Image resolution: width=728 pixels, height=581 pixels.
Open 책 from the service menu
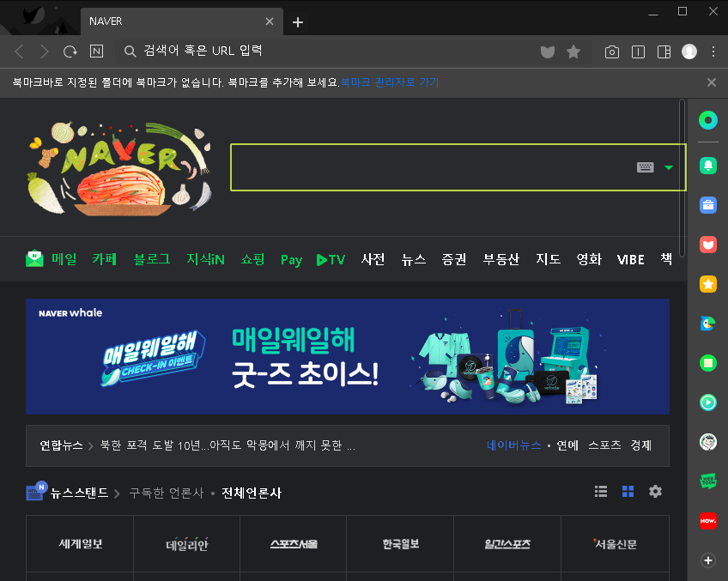(x=666, y=259)
